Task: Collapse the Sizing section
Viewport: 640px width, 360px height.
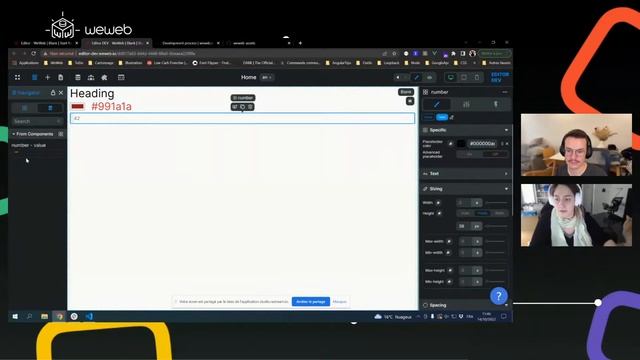Action: coord(466,189)
